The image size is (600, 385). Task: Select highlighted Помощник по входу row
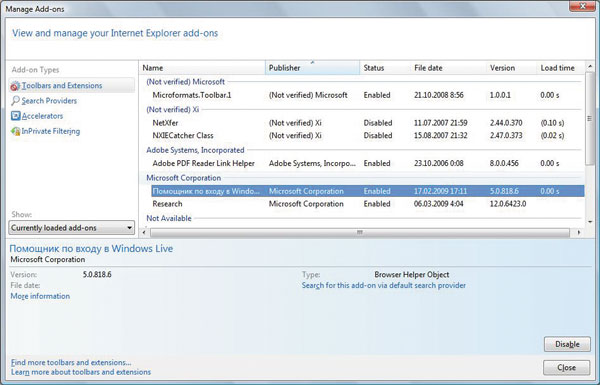coord(367,191)
